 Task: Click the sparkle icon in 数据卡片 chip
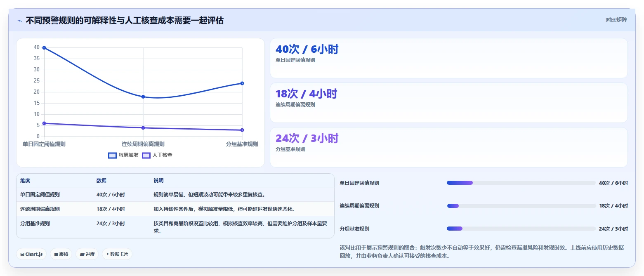point(108,254)
